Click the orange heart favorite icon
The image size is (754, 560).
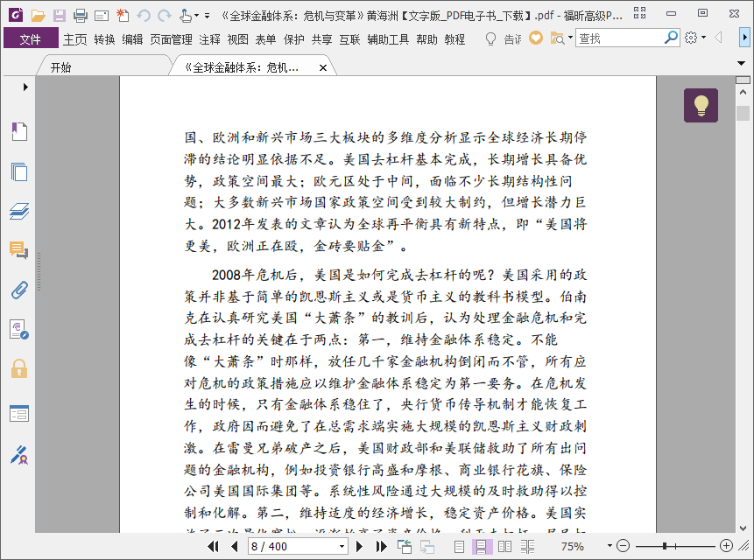pos(536,38)
